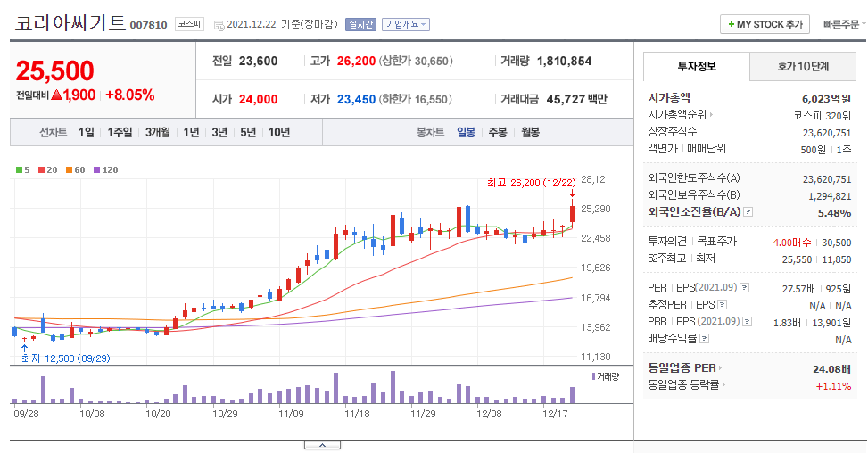Click the 4.00매수 investment opinion
Viewport: 868px width, 453px height.
tap(792, 243)
